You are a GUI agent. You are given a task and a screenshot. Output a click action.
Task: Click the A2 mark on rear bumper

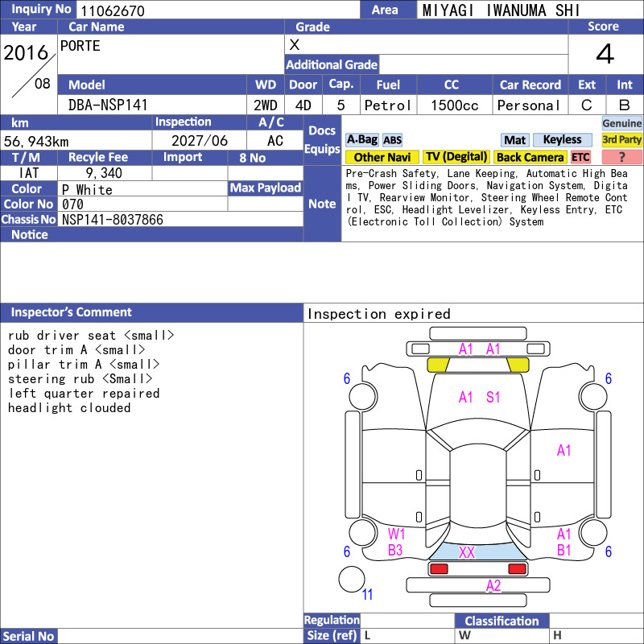pyautogui.click(x=493, y=585)
